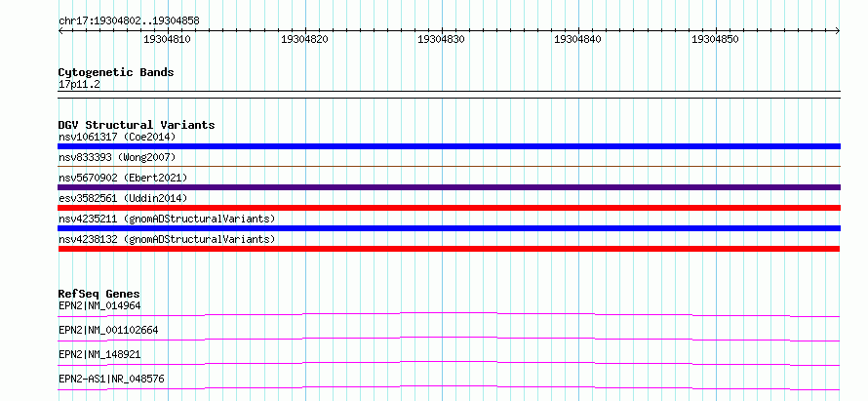Click ruler position 19304830

(x=441, y=39)
